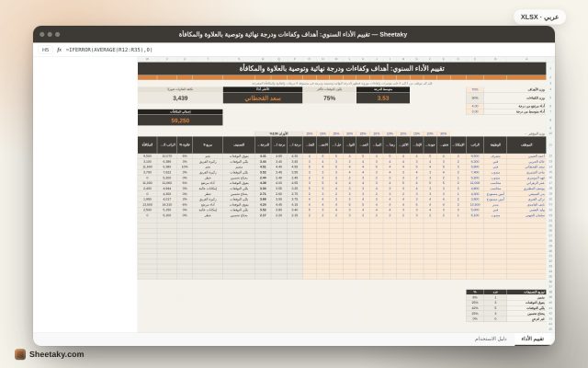Click the علاوة % column header
The width and height of the screenshot is (588, 368).
pos(184,144)
